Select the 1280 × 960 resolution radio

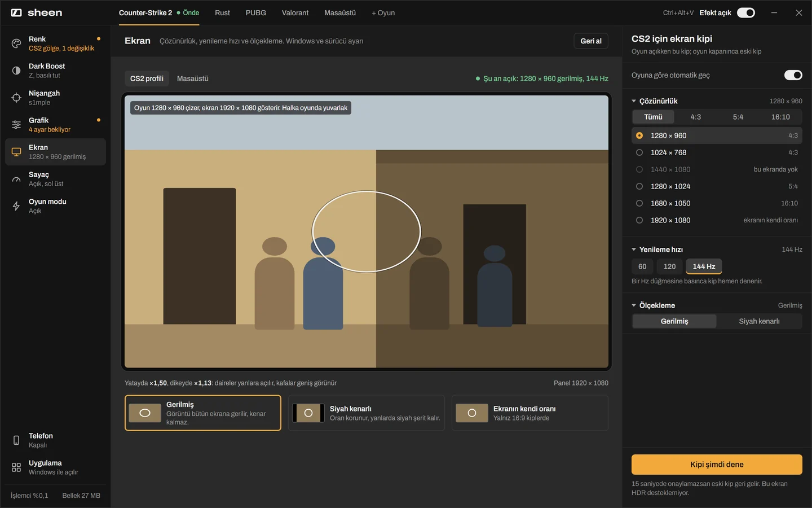639,135
